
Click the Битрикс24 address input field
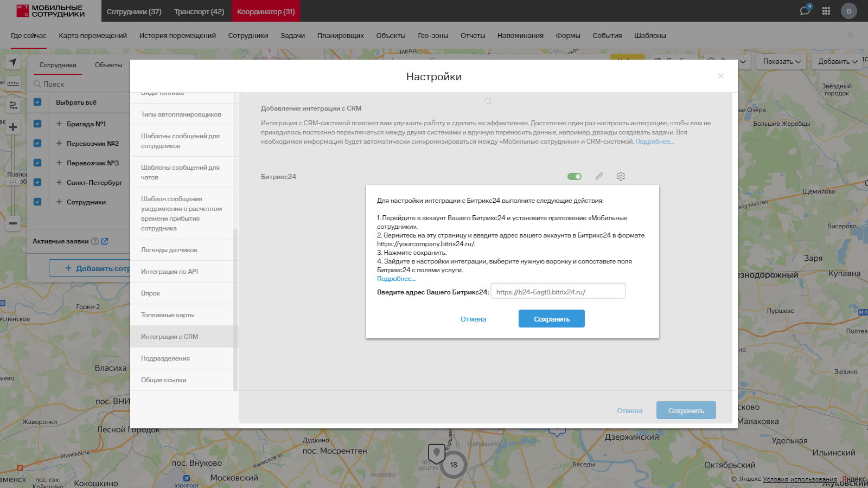558,292
